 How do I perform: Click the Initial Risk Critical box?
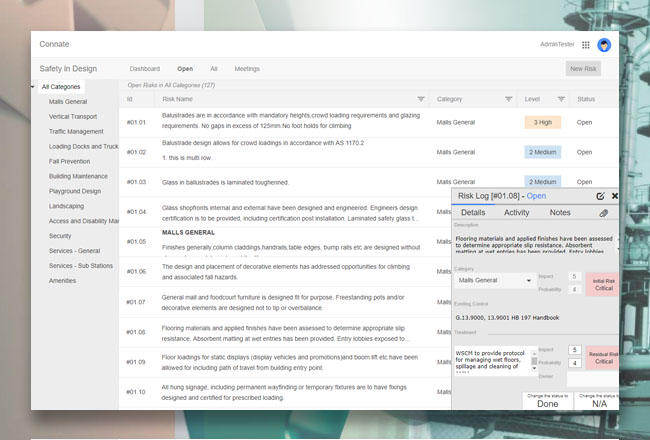(x=602, y=284)
